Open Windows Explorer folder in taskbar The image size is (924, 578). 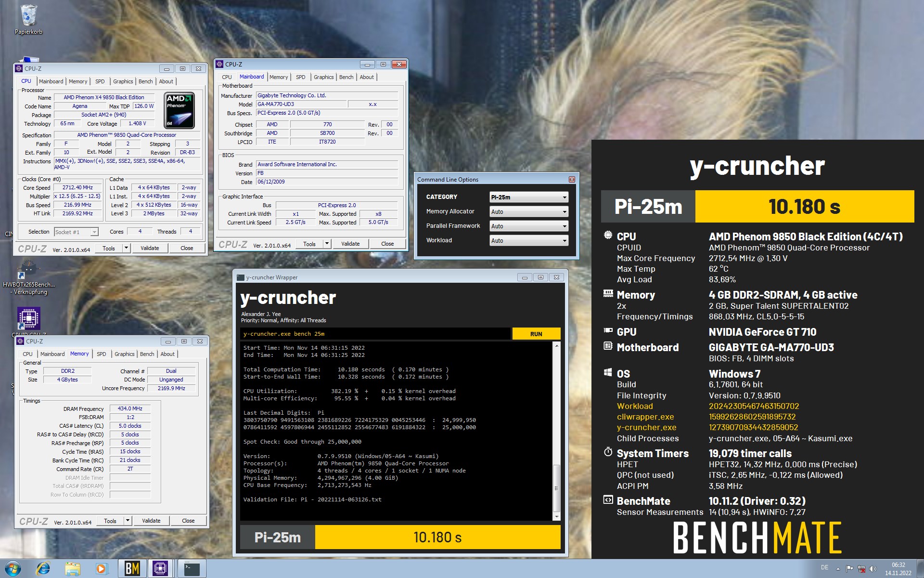(x=73, y=568)
